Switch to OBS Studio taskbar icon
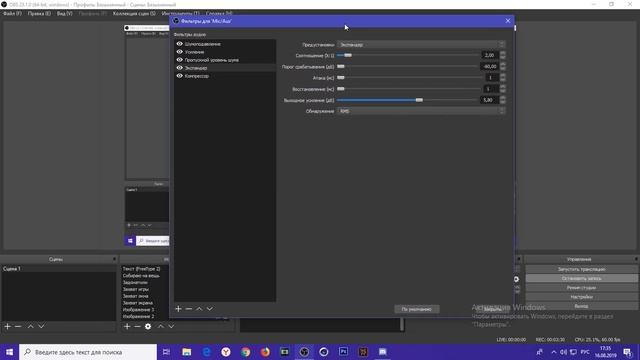 tap(304, 352)
